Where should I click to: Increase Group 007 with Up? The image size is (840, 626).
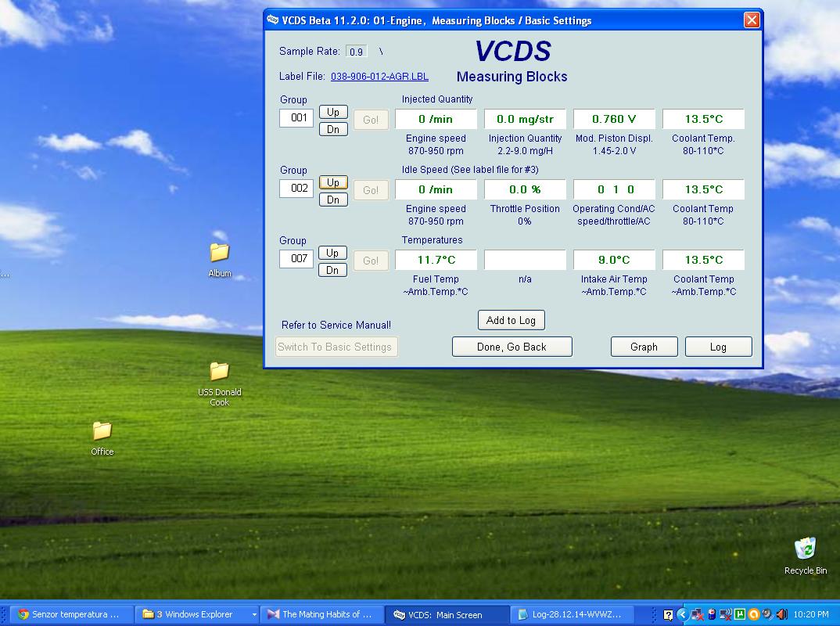pyautogui.click(x=332, y=253)
